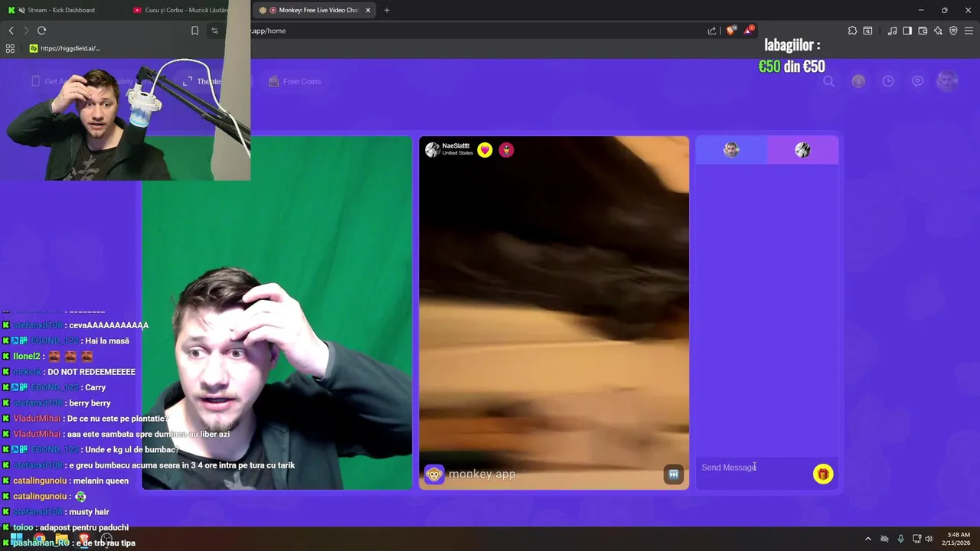Click the red report badge beside NaeSlatttt
The image size is (980, 551).
[506, 150]
